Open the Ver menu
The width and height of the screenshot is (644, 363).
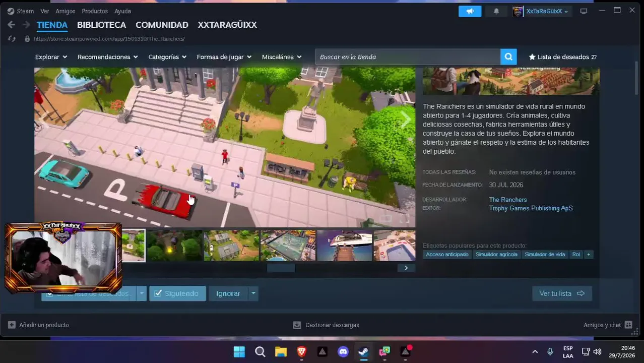[x=45, y=11]
